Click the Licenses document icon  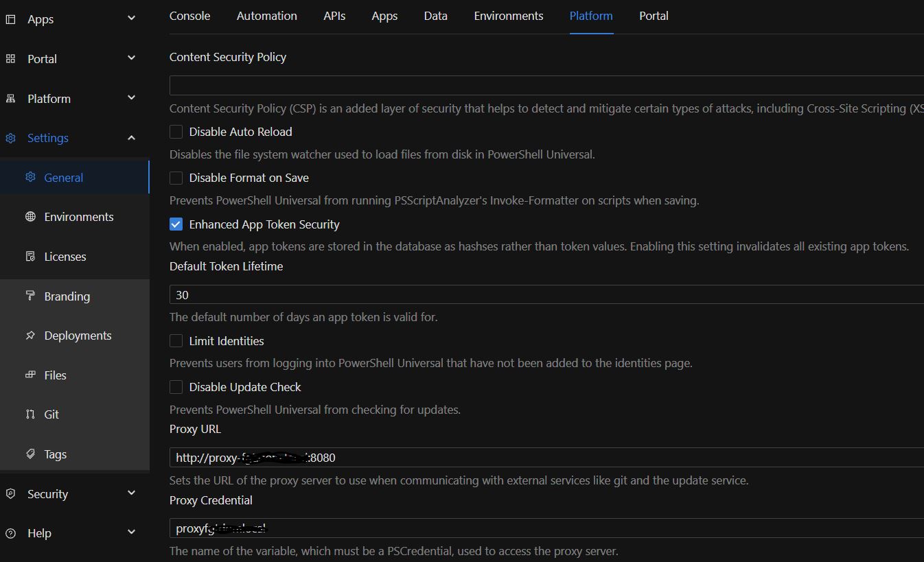point(30,257)
